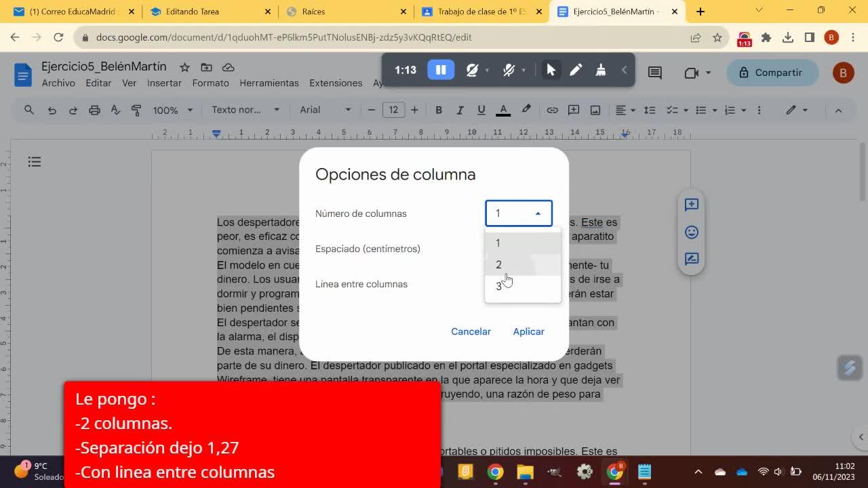The width and height of the screenshot is (868, 488).
Task: Toggle bold formatting
Action: point(439,110)
